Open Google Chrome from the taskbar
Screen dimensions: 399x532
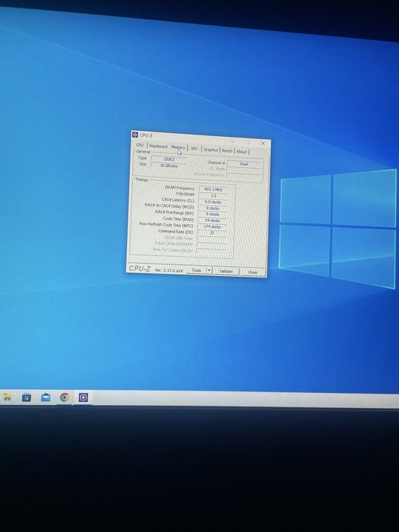point(65,397)
